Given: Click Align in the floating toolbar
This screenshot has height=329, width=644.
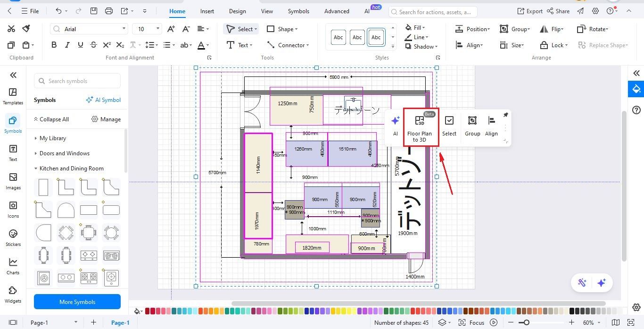Looking at the screenshot, I should pyautogui.click(x=491, y=127).
